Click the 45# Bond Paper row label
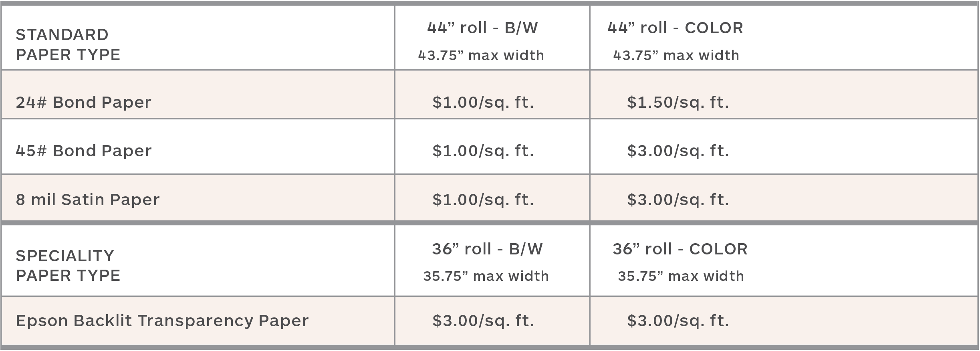 pyautogui.click(x=84, y=151)
